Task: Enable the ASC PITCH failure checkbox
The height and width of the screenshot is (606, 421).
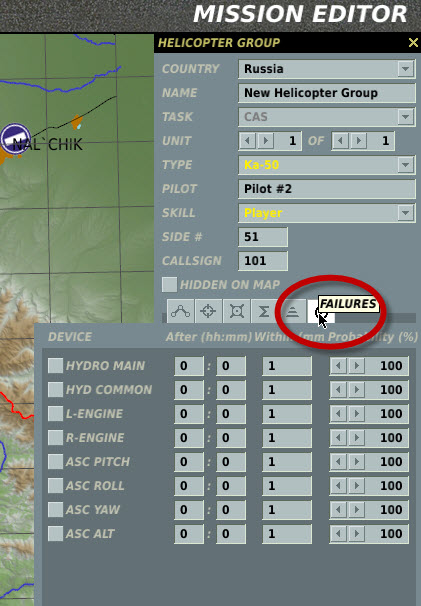Action: coord(55,461)
